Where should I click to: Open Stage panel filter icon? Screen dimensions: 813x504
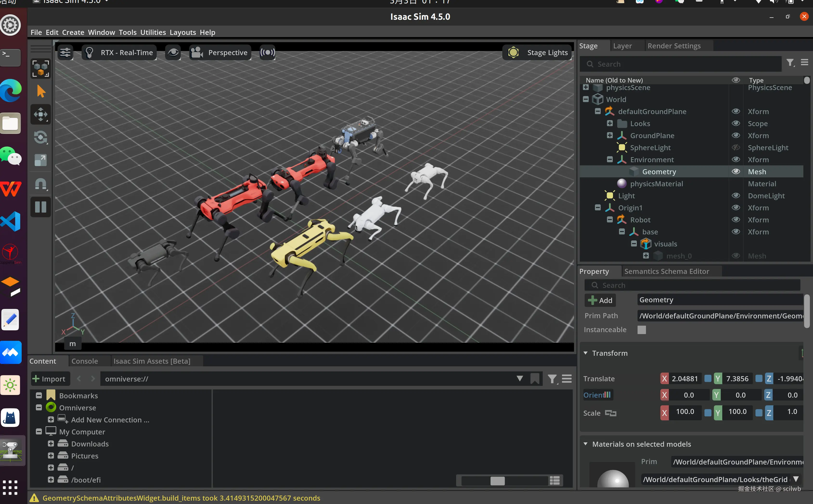[x=790, y=63]
